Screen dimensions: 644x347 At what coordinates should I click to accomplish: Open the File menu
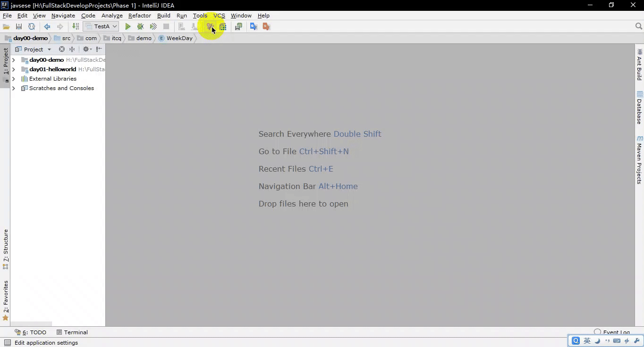(7, 16)
